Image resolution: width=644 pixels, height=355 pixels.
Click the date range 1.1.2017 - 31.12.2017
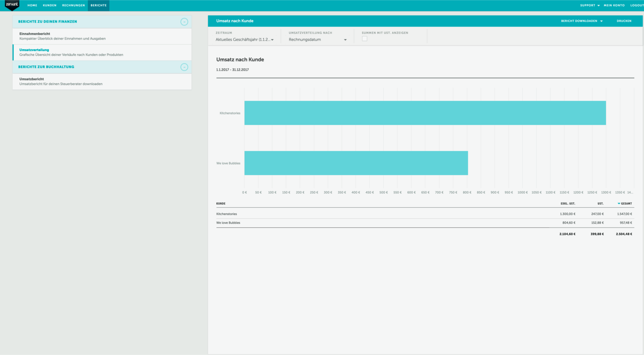(232, 70)
